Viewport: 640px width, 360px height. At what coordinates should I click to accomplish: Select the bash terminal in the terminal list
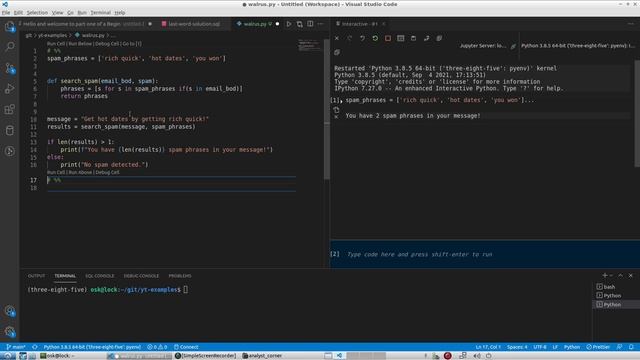609,287
